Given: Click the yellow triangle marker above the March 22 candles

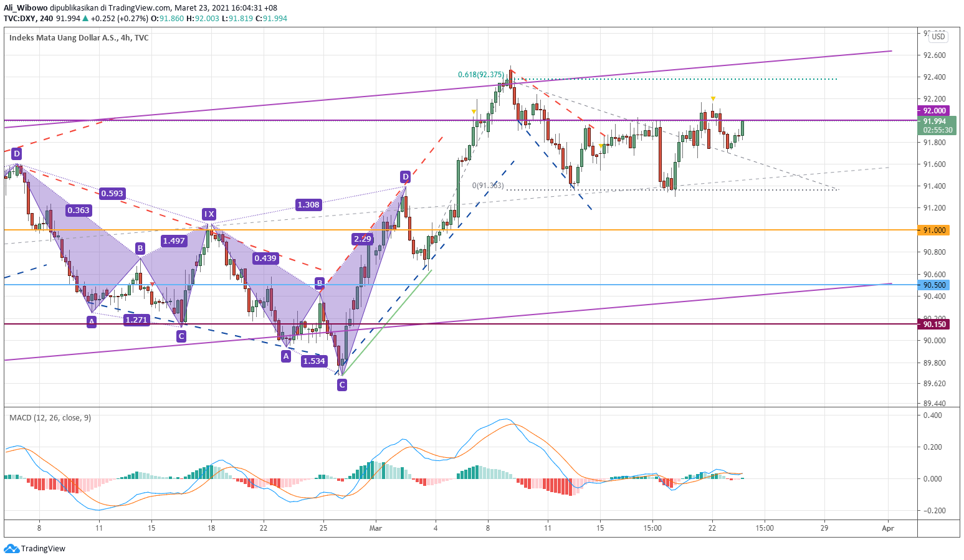Looking at the screenshot, I should [713, 98].
